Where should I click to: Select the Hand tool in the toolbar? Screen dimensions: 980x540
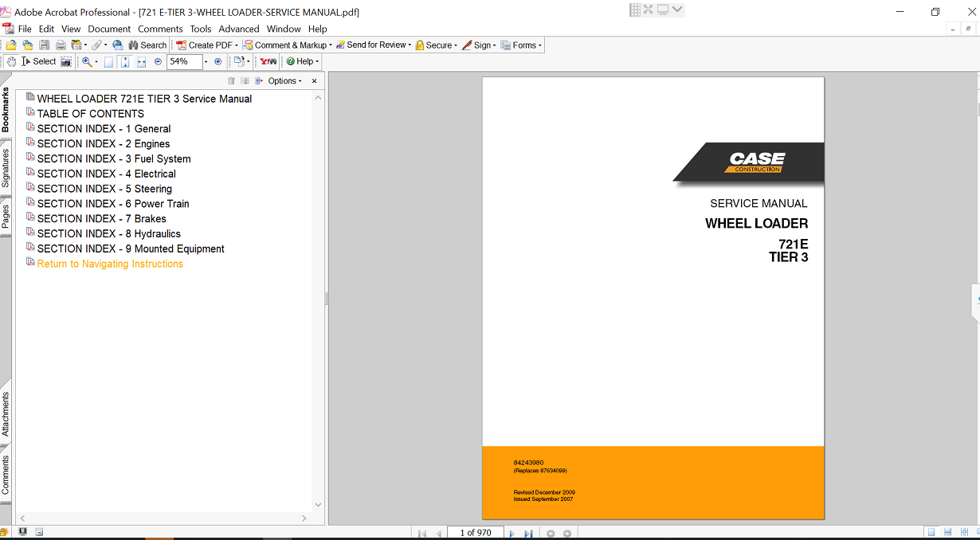click(x=11, y=61)
